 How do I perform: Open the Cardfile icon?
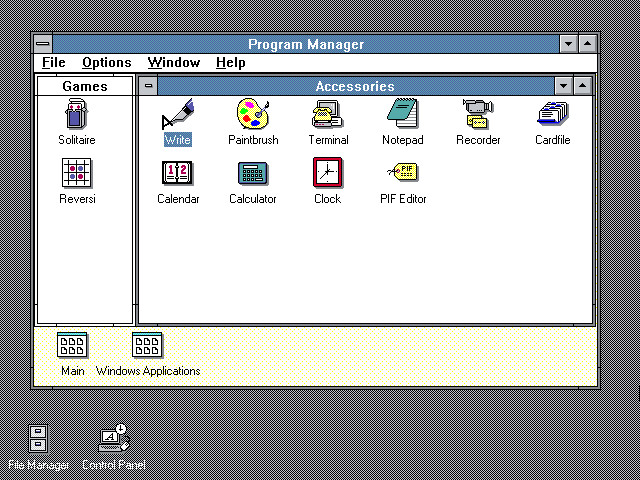click(553, 114)
